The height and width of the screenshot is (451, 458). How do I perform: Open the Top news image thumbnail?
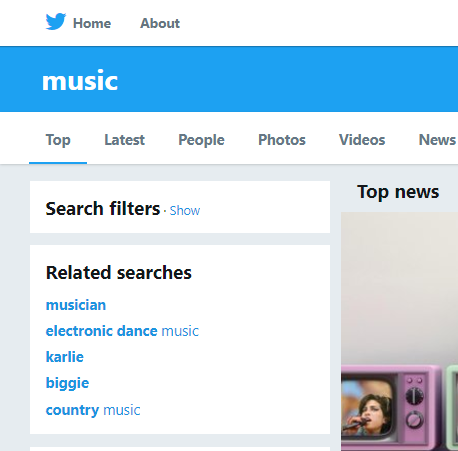tap(399, 331)
